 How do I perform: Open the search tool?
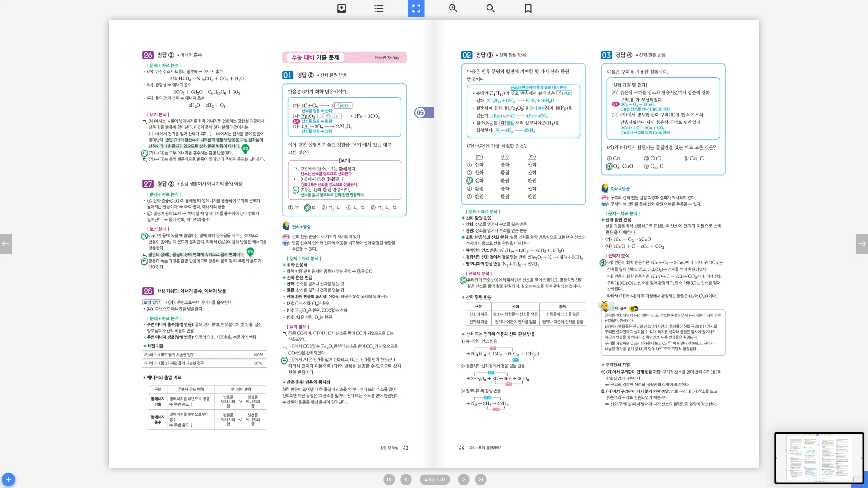(x=490, y=8)
